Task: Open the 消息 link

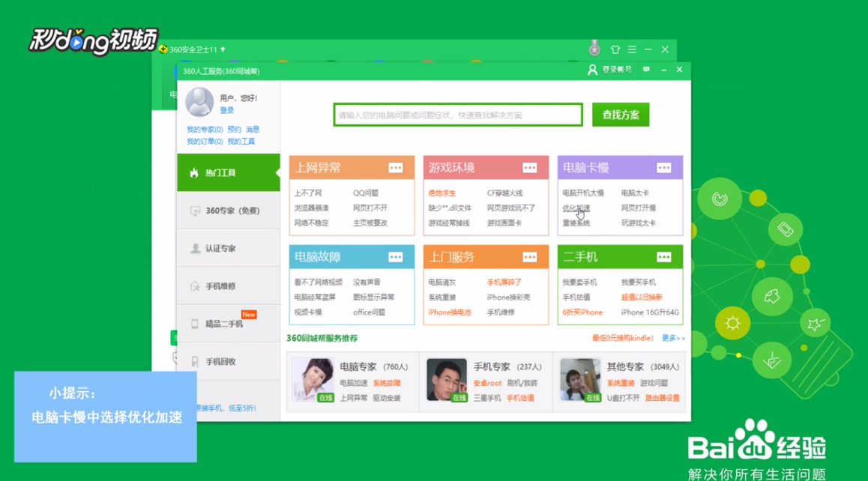Action: 253,130
